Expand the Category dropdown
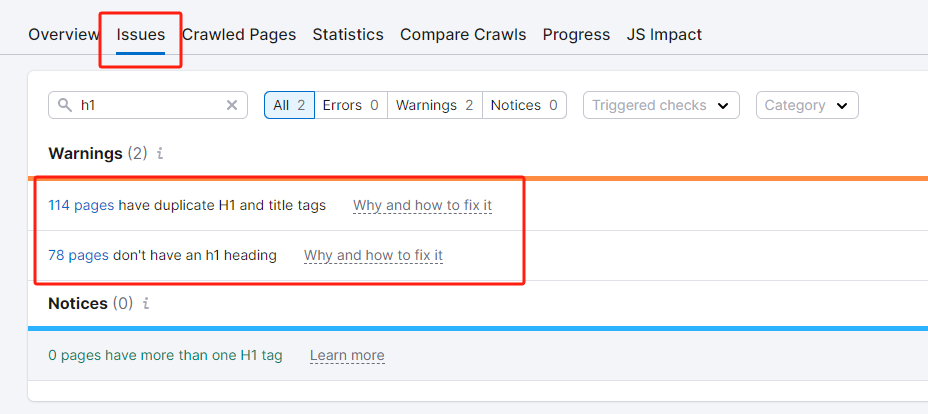The image size is (928, 414). pyautogui.click(x=807, y=105)
